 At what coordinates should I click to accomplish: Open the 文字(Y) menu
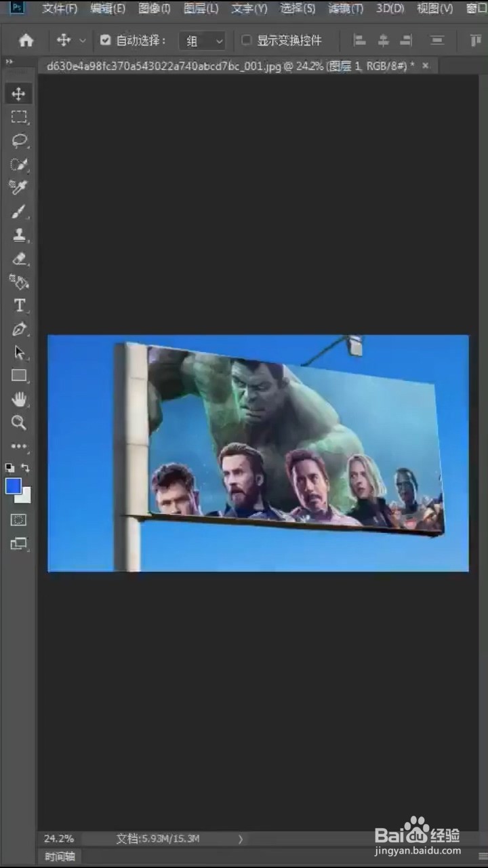(249, 9)
